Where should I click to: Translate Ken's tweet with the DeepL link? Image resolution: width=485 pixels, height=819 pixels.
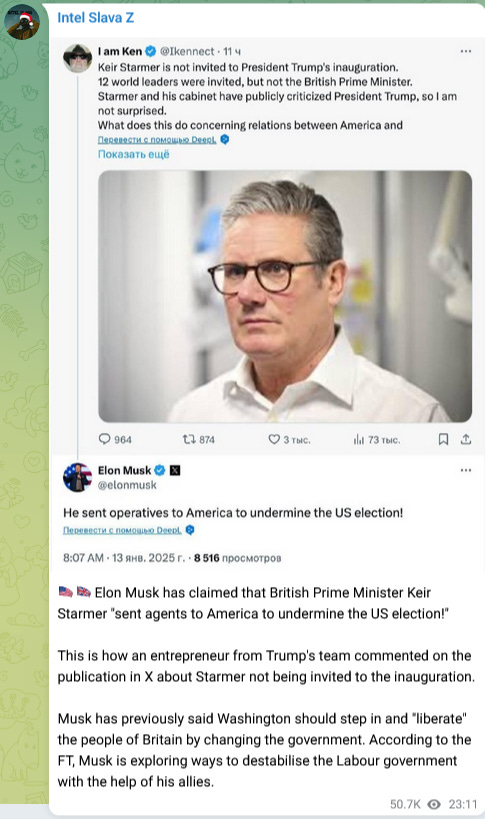click(x=157, y=139)
